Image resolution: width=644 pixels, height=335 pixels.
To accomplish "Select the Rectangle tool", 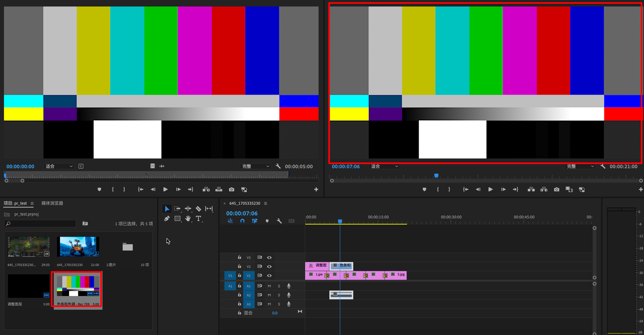I will click(178, 219).
